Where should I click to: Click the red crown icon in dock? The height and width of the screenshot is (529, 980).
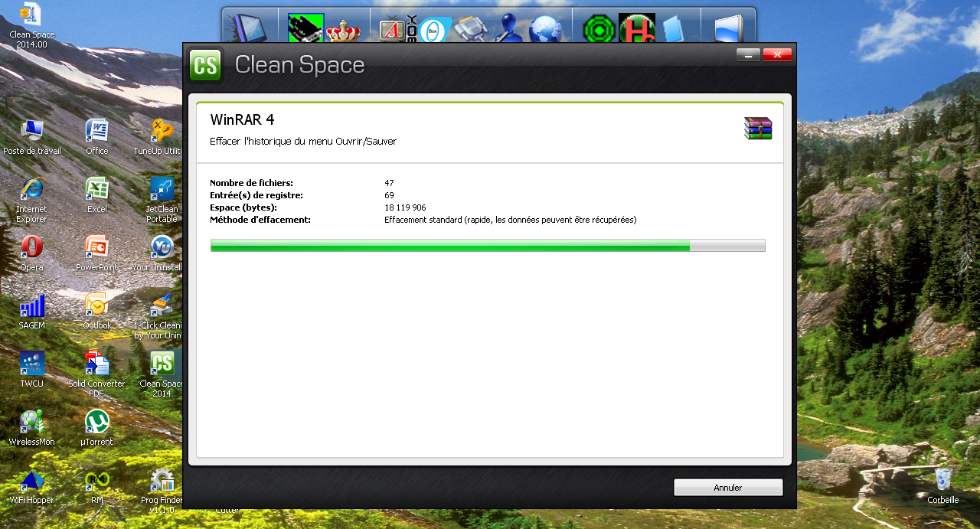(x=343, y=31)
